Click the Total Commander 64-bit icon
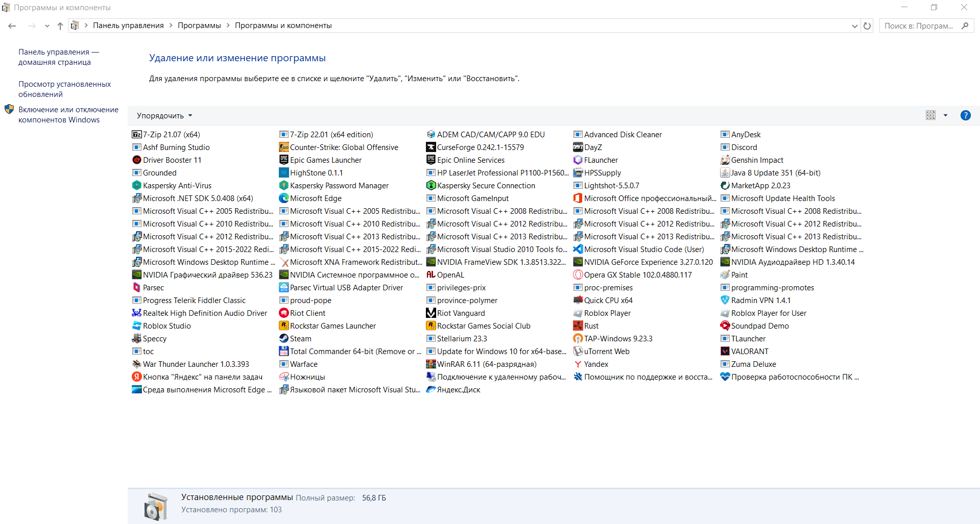980x524 pixels. [x=284, y=351]
